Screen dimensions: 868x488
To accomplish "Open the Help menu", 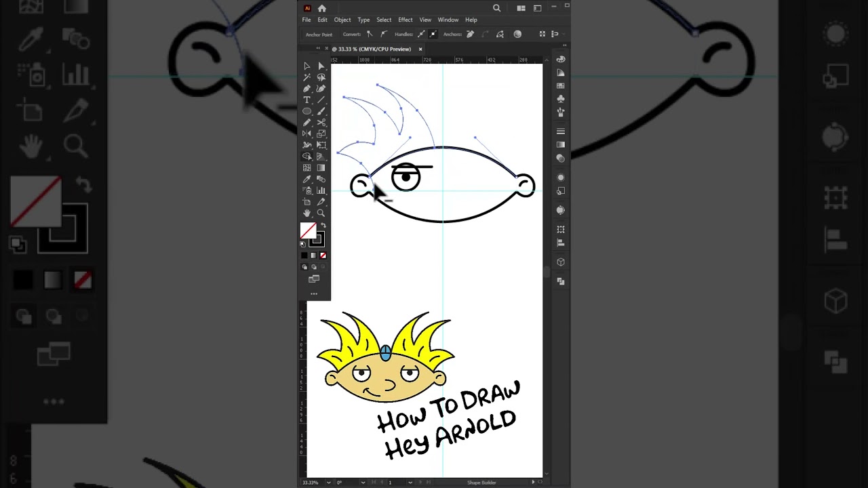I will tap(471, 20).
